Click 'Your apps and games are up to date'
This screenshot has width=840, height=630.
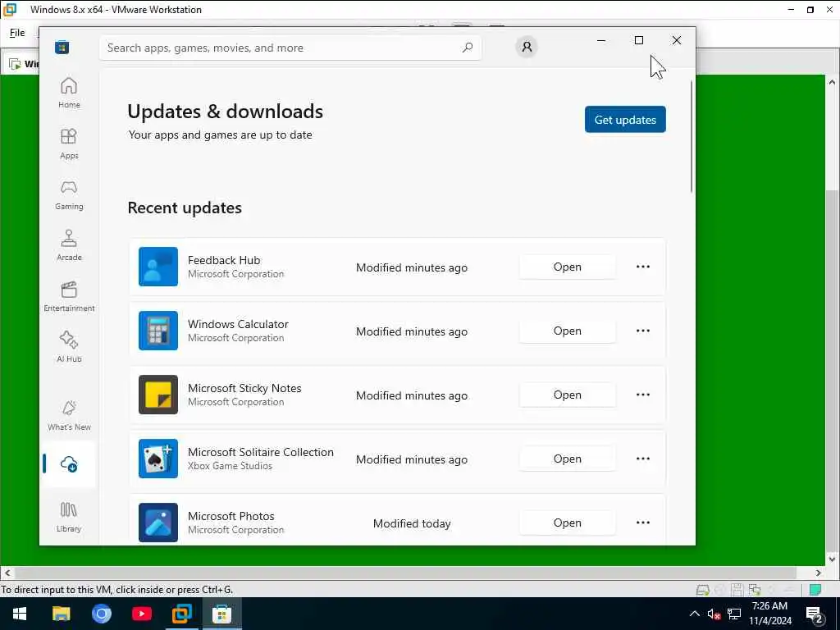pos(220,135)
